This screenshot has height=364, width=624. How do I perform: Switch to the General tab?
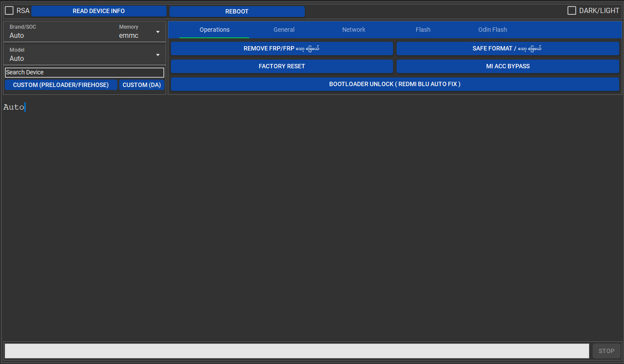point(284,30)
